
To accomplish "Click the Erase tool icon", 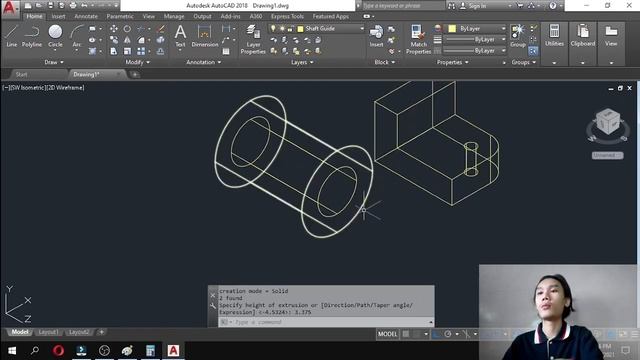I will [161, 29].
